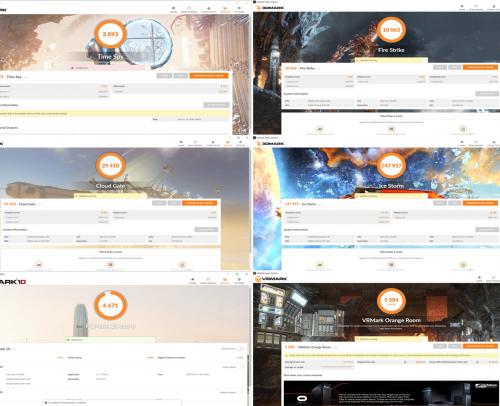Expand system information details in Ice Storm window

[487, 229]
